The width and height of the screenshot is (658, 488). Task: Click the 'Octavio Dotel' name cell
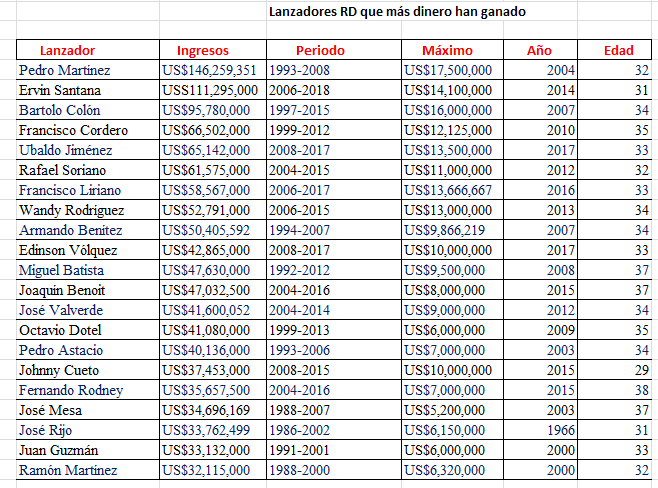pos(61,330)
